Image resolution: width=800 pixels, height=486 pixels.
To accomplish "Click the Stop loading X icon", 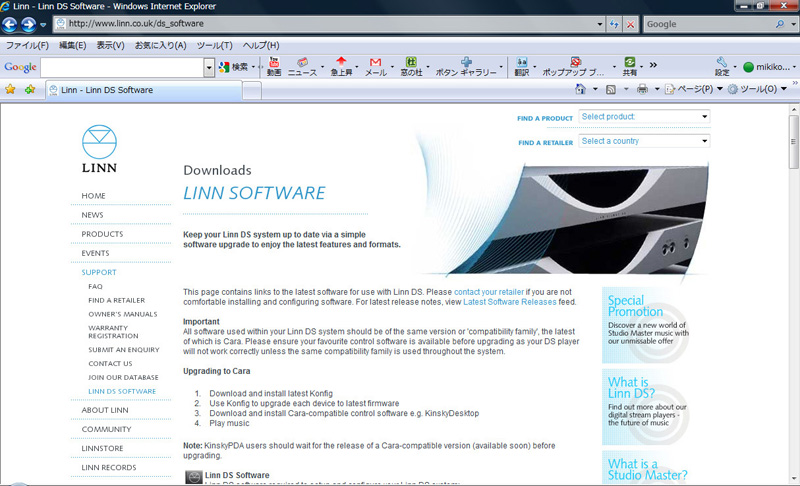I will tap(631, 24).
